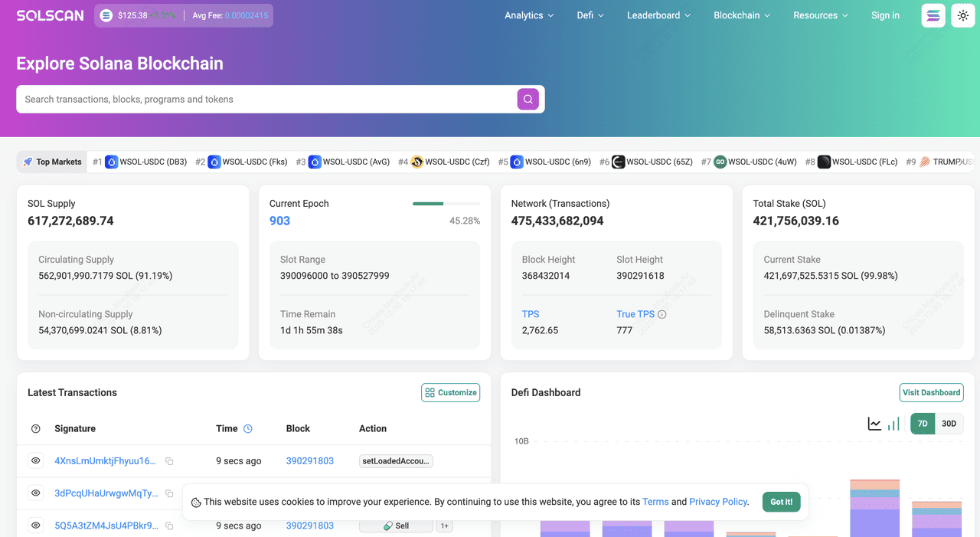
Task: Open the Blockchain navigation menu
Action: click(741, 15)
